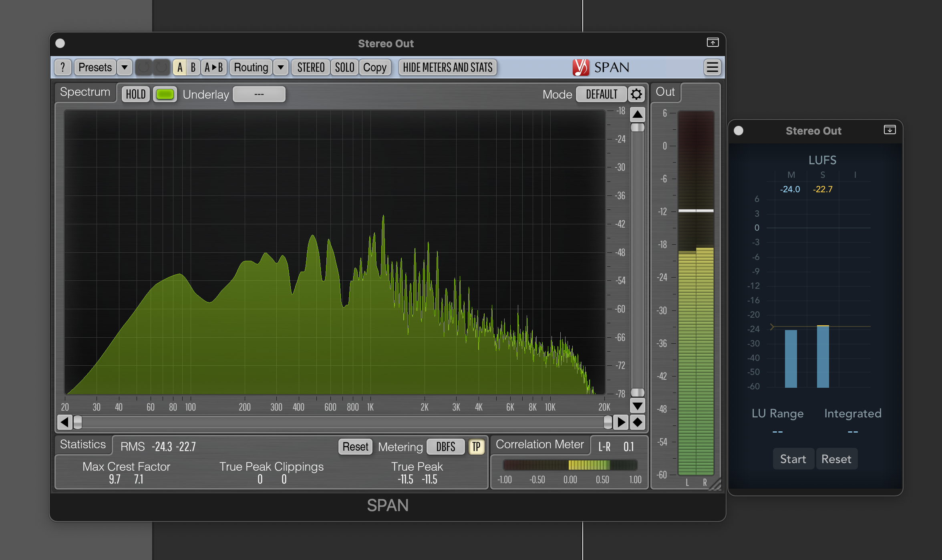The width and height of the screenshot is (942, 560).
Task: Open the Mode DEFAULT selector
Action: [x=602, y=95]
